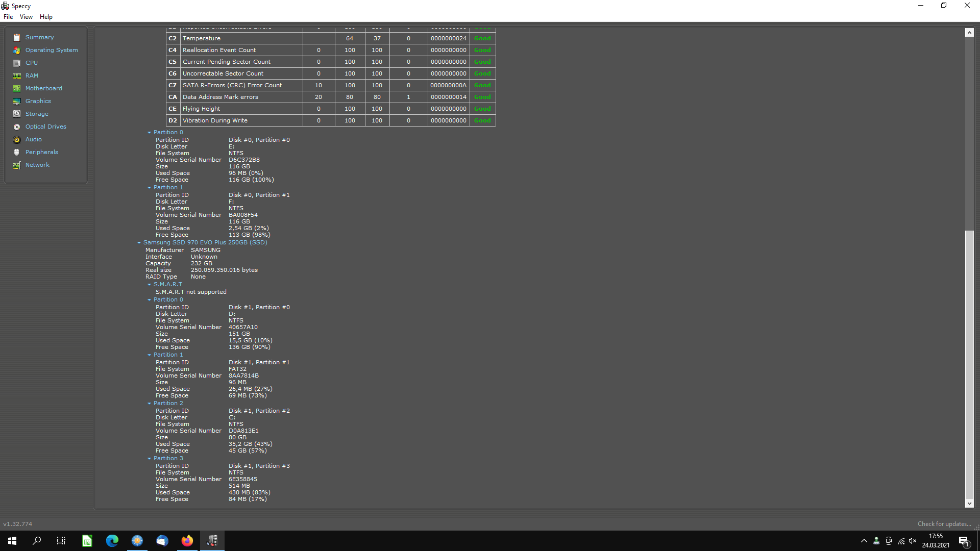Open Firefox from the taskbar
Screen dimensions: 980x551
tap(187, 541)
